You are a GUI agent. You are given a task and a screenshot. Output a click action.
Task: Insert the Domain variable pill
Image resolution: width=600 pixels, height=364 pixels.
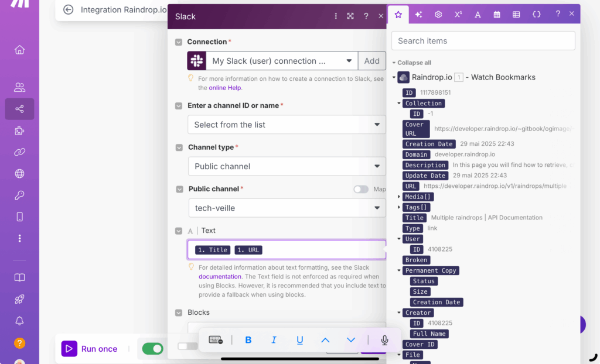[417, 154]
